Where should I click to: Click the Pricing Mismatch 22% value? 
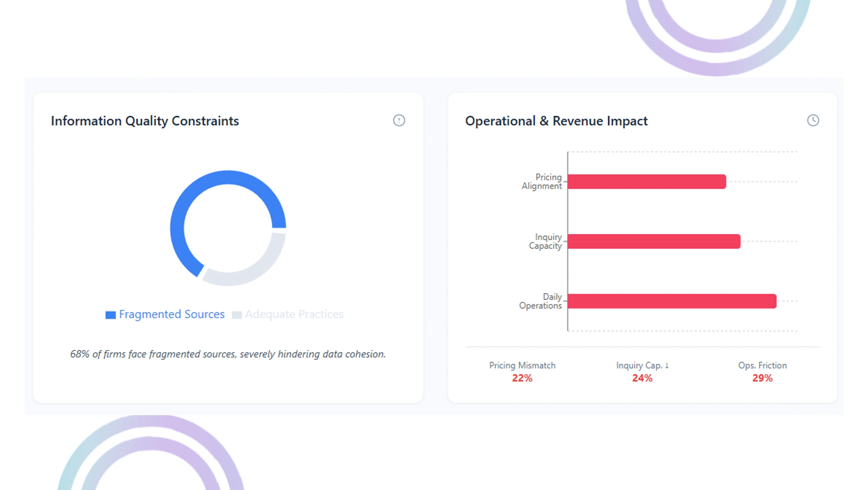coord(522,378)
